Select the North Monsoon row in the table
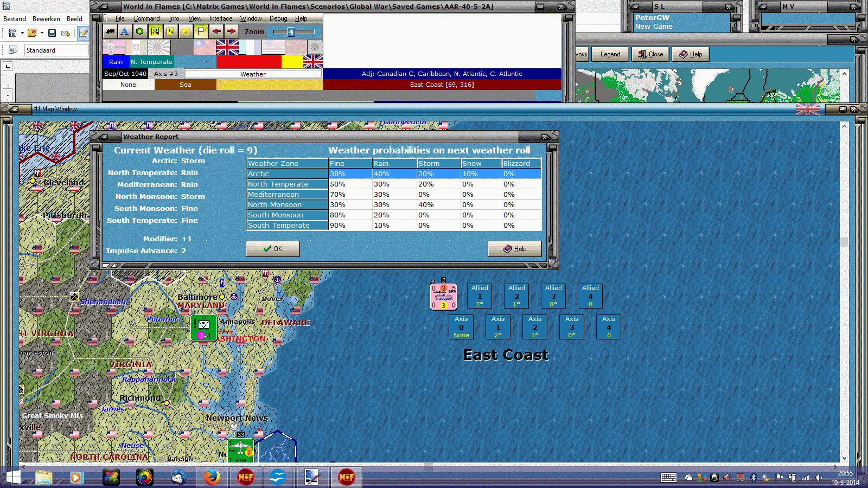Image resolution: width=868 pixels, height=488 pixels. pos(394,205)
